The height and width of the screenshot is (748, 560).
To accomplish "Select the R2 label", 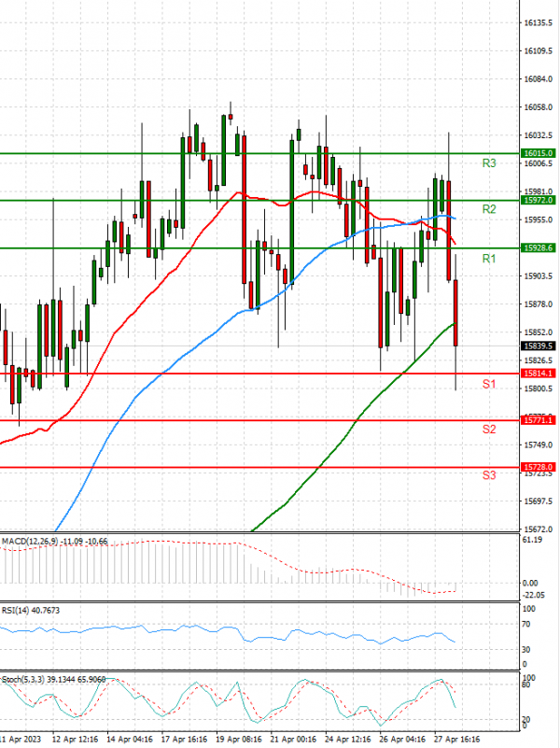I will [489, 209].
